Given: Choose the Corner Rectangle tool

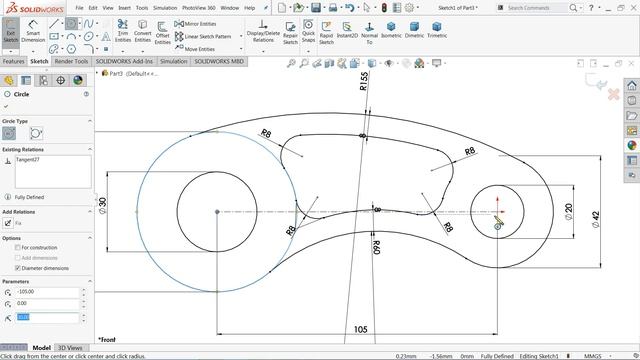Looking at the screenshot, I should (54, 36).
